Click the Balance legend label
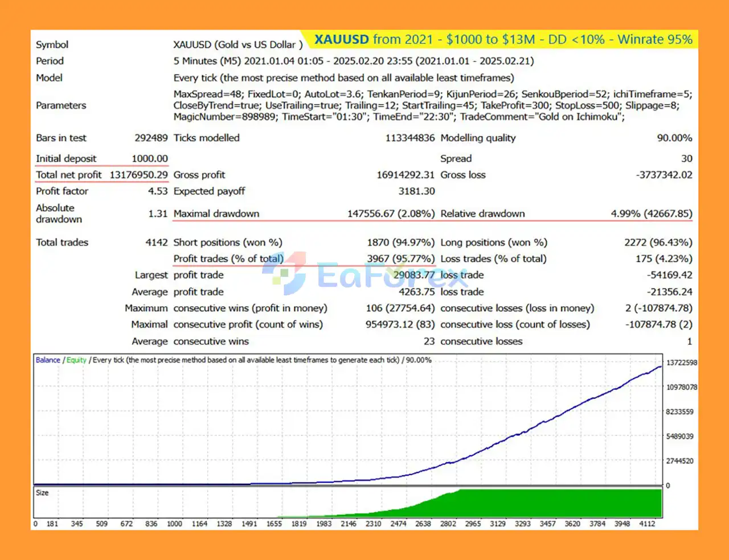This screenshot has height=560, width=729. pyautogui.click(x=48, y=360)
